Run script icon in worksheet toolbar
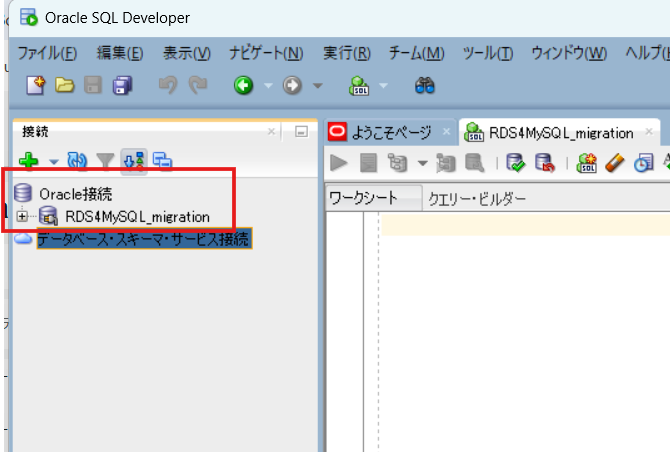The height and width of the screenshot is (452, 670). tap(368, 163)
